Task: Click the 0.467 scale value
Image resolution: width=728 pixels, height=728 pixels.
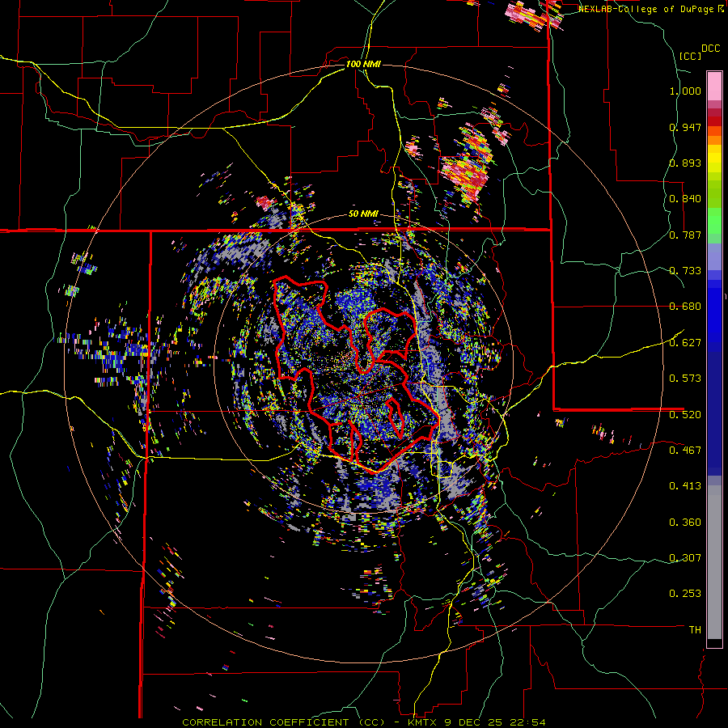Action: 685,450
